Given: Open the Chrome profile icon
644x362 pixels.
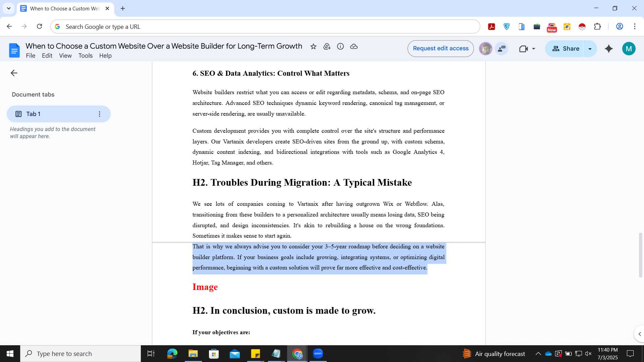Looking at the screenshot, I should tap(620, 26).
